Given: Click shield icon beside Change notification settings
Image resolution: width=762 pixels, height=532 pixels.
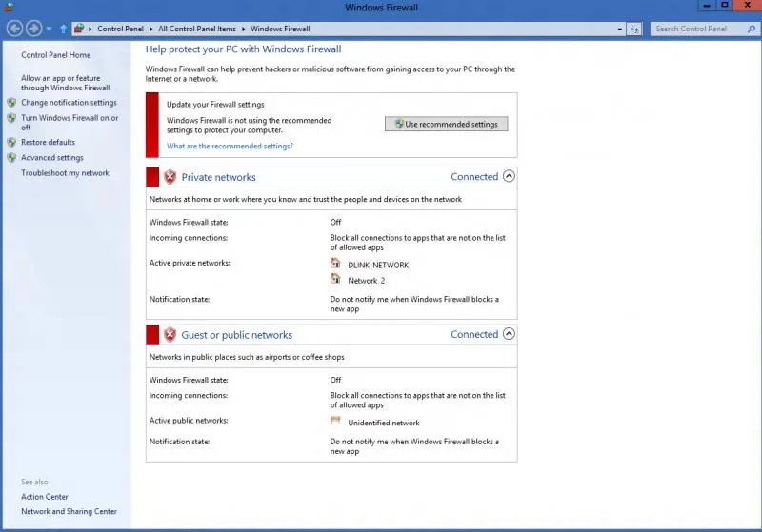Looking at the screenshot, I should click(x=11, y=103).
